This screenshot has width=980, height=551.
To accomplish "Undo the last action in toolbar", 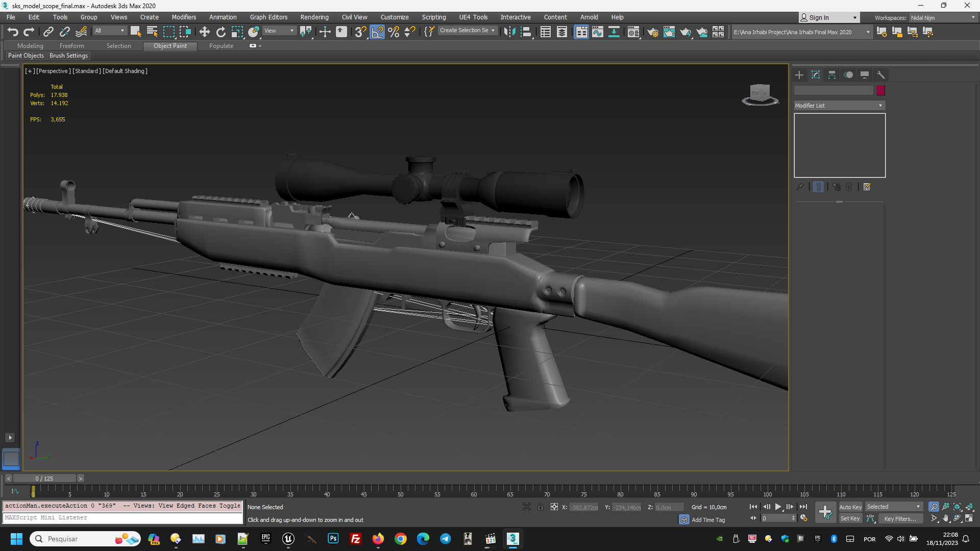I will (x=13, y=32).
